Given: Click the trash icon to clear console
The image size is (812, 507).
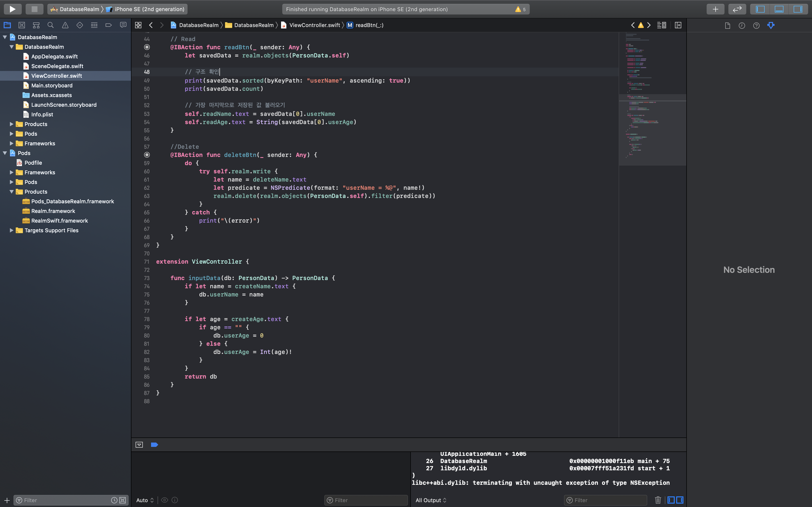Looking at the screenshot, I should [658, 500].
